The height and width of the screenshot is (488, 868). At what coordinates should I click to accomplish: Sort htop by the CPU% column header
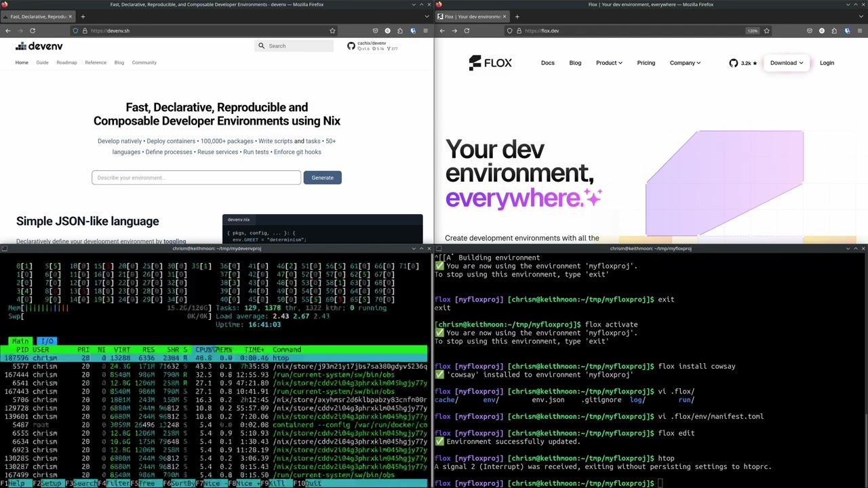click(x=204, y=350)
